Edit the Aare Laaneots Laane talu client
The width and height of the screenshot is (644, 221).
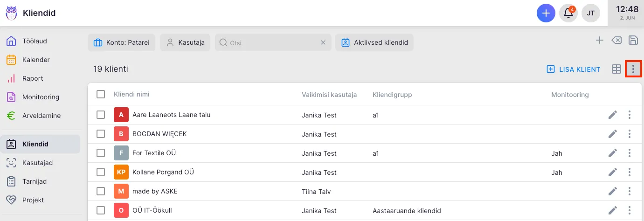613,115
